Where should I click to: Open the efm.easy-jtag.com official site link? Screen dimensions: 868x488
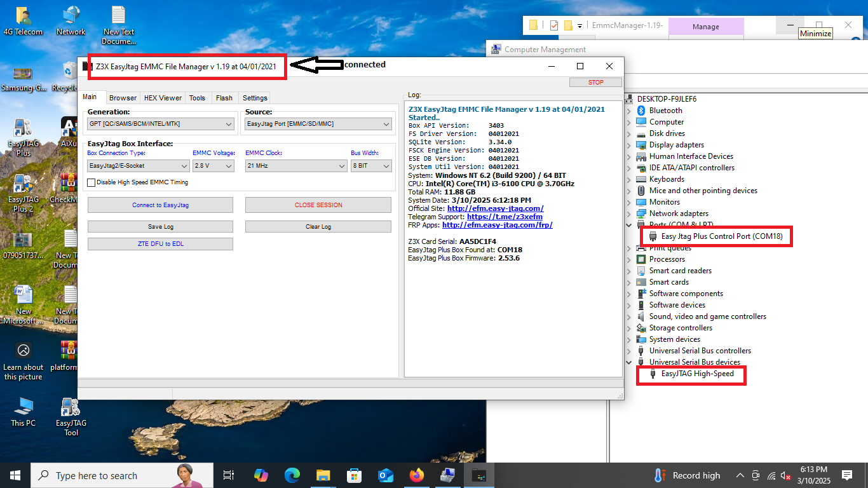496,208
